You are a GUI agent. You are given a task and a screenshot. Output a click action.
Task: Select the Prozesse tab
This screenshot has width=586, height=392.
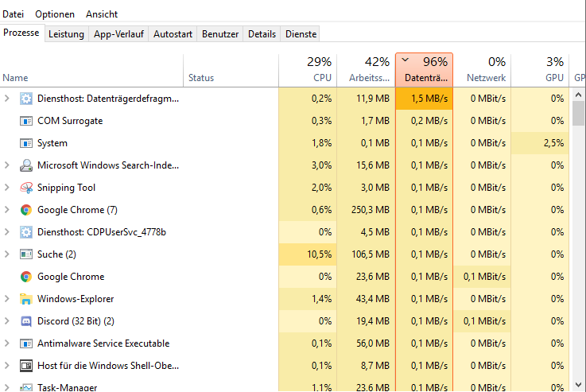(x=21, y=33)
